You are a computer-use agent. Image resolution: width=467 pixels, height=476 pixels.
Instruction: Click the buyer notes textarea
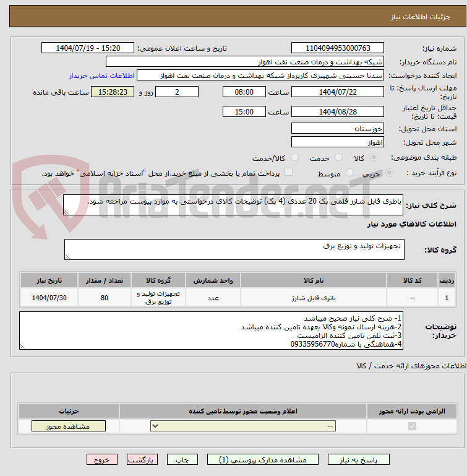(211, 331)
